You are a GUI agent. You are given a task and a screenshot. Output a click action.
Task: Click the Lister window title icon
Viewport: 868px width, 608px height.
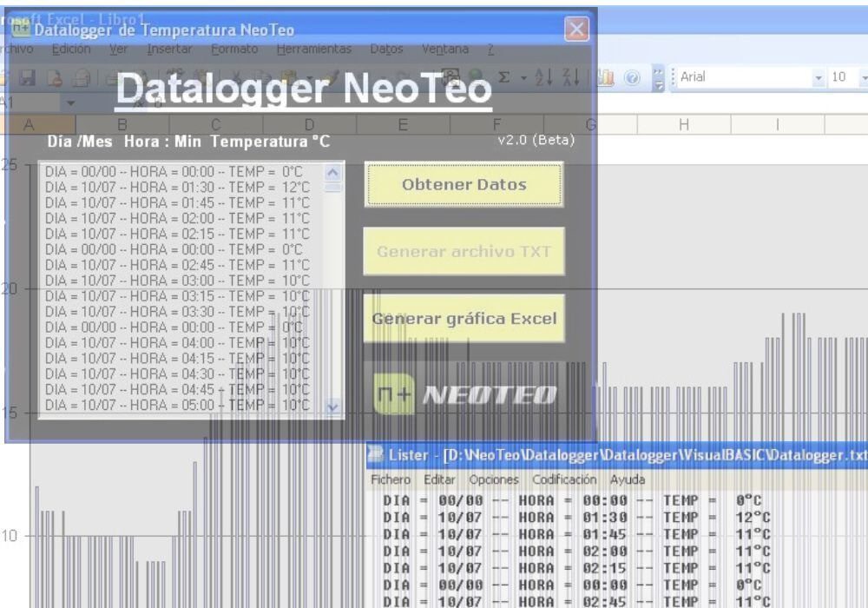[376, 454]
